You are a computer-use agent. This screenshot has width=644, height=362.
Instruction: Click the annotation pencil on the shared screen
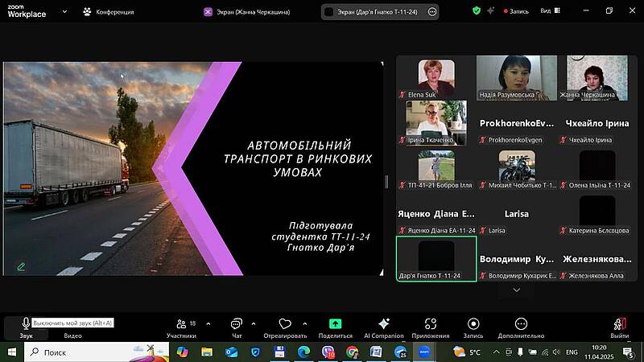(x=21, y=266)
